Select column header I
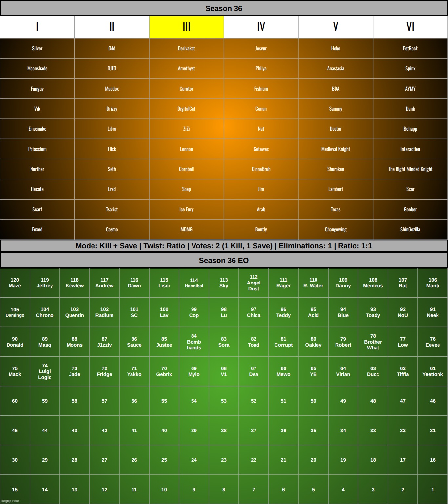This screenshot has width=448, height=504. click(37, 27)
